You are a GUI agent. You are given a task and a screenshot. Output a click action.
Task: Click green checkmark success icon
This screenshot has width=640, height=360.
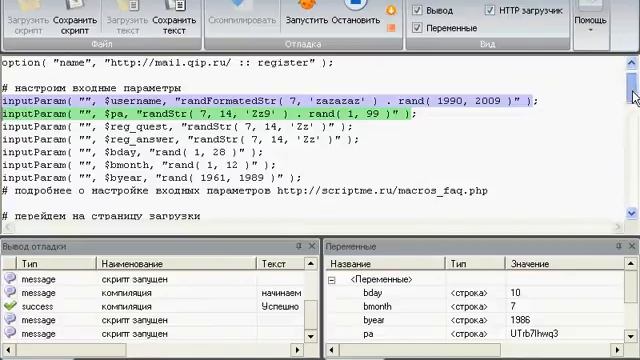coord(10,306)
